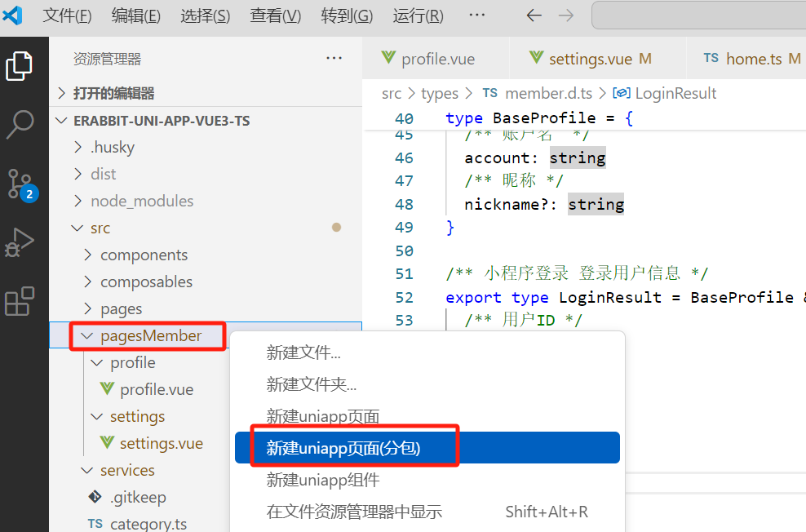The height and width of the screenshot is (532, 806).
Task: Choose 新建uniapp组件 from context menu
Action: coord(427,480)
